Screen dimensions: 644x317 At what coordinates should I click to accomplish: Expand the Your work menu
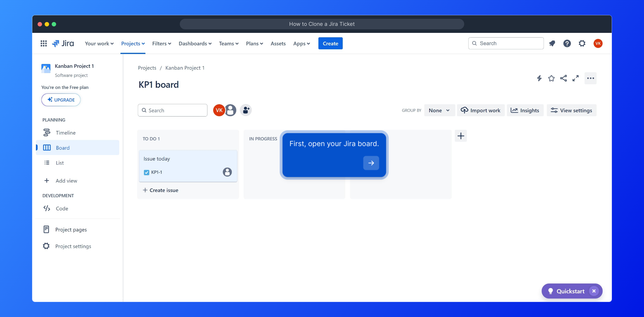click(x=99, y=43)
